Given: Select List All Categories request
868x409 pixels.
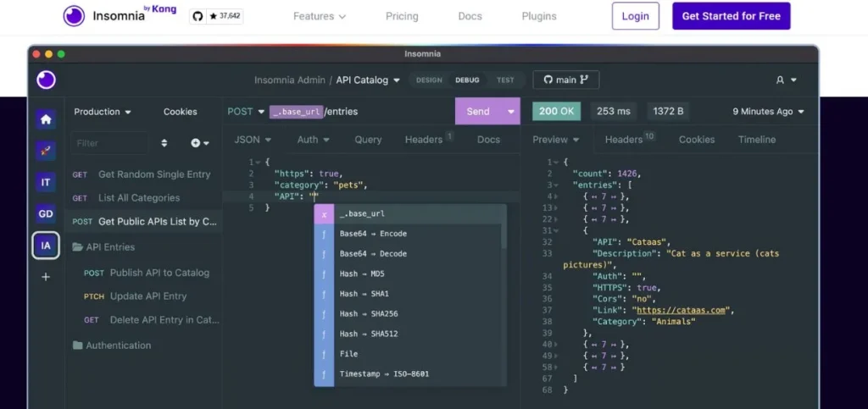Looking at the screenshot, I should pyautogui.click(x=143, y=198).
